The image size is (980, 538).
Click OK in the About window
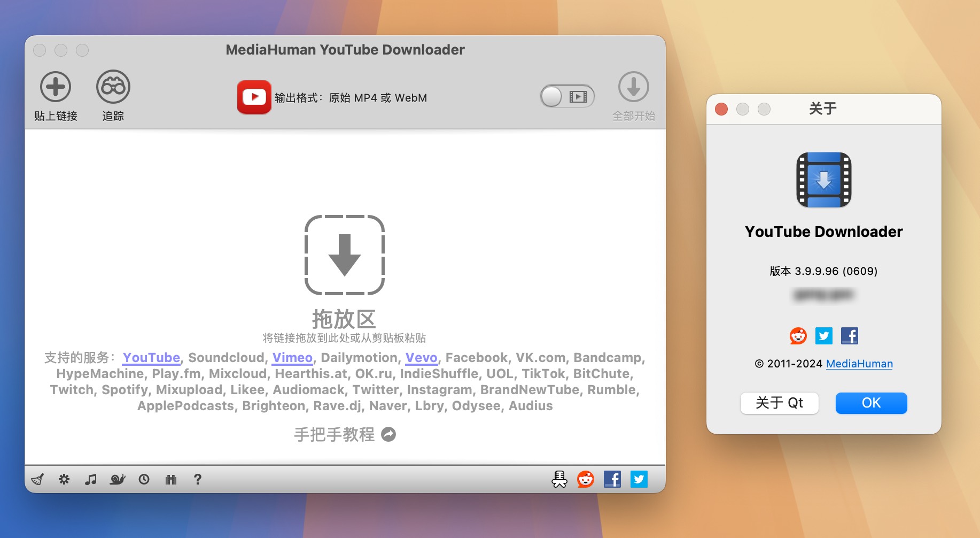[x=872, y=403]
